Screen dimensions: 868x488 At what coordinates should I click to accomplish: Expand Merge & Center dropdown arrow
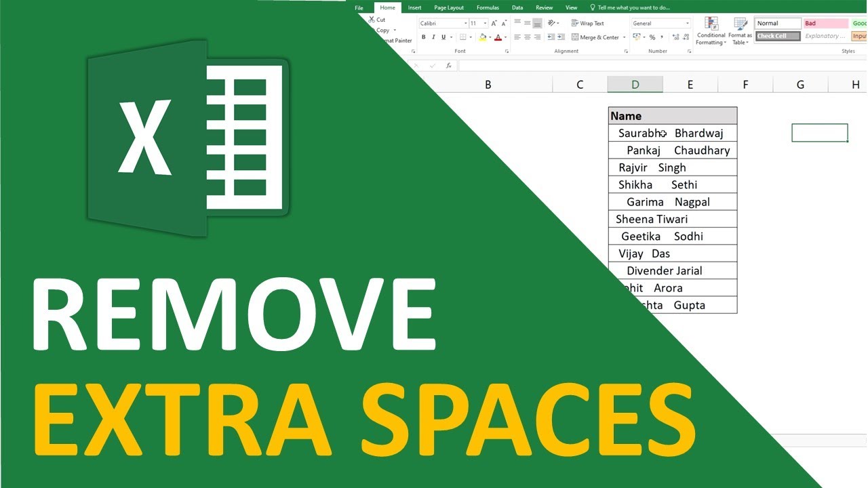tap(625, 37)
